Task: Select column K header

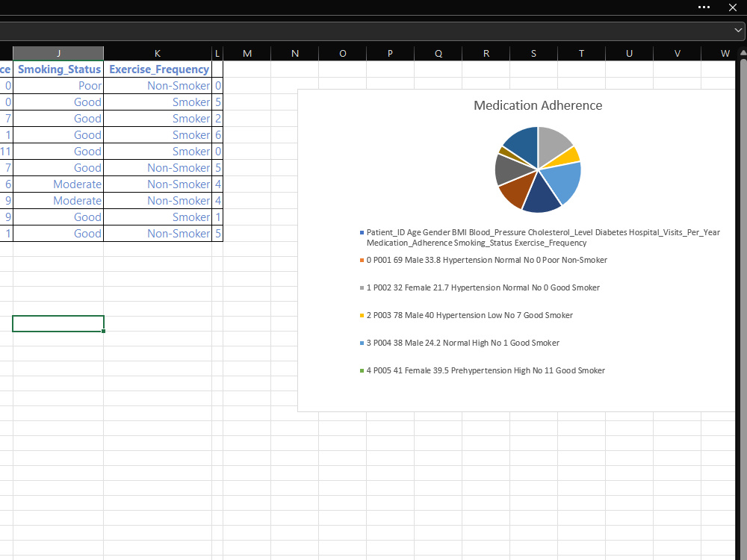Action: (158, 53)
